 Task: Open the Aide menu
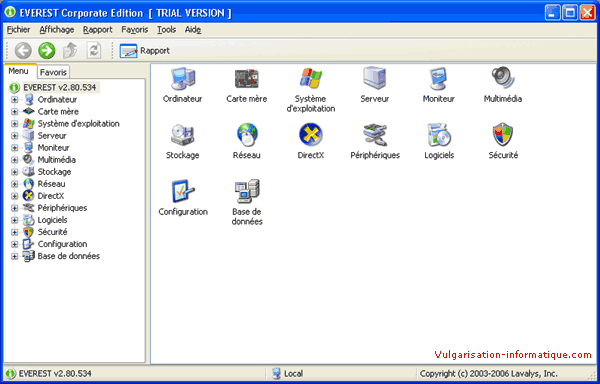(x=193, y=29)
